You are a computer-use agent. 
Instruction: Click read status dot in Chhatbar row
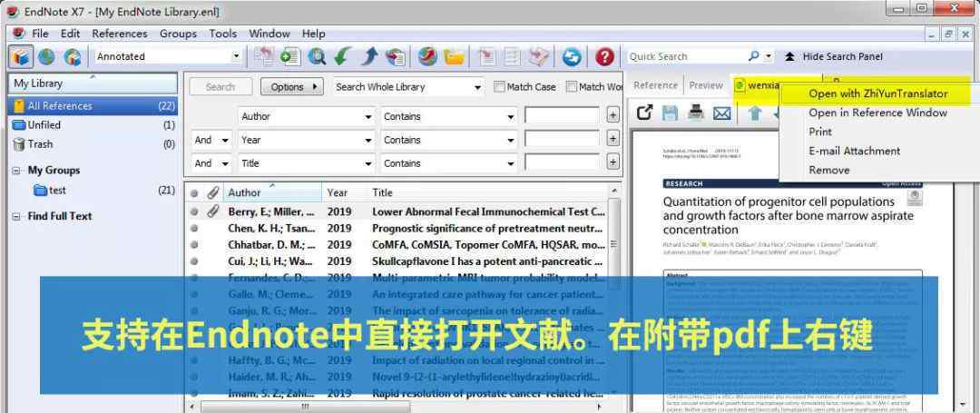tap(194, 245)
